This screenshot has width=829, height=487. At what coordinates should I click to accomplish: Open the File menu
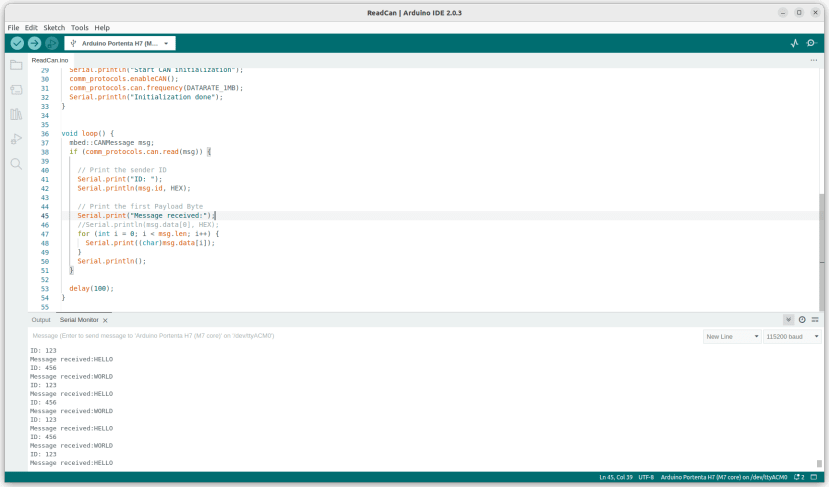13,27
